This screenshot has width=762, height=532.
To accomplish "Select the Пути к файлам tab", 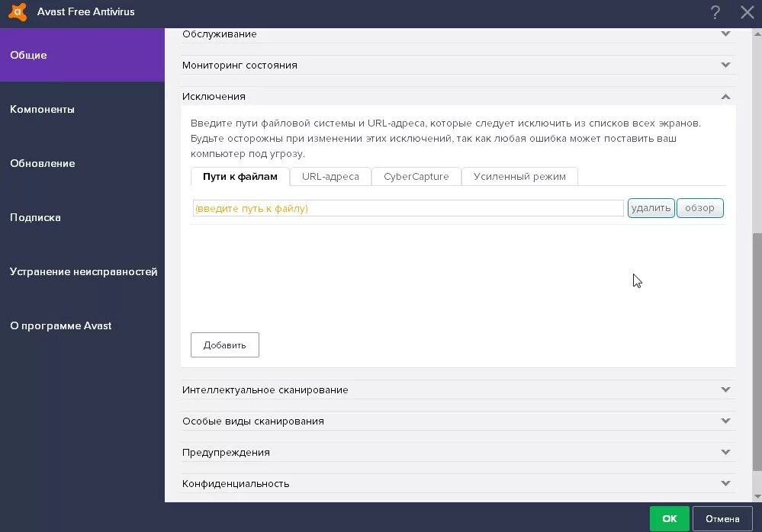I will 240,177.
